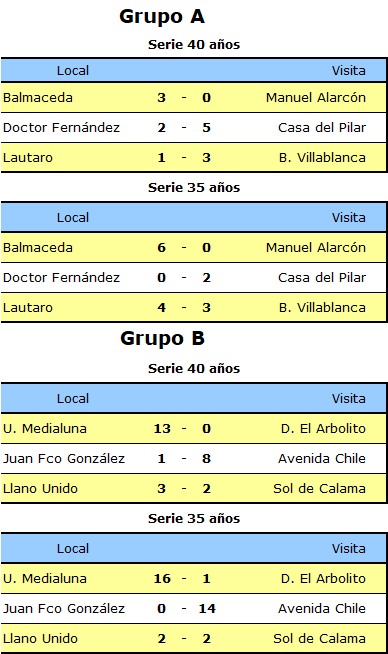Click the score 14 for Avenida Chile
The height and width of the screenshot is (654, 388).
[207, 609]
